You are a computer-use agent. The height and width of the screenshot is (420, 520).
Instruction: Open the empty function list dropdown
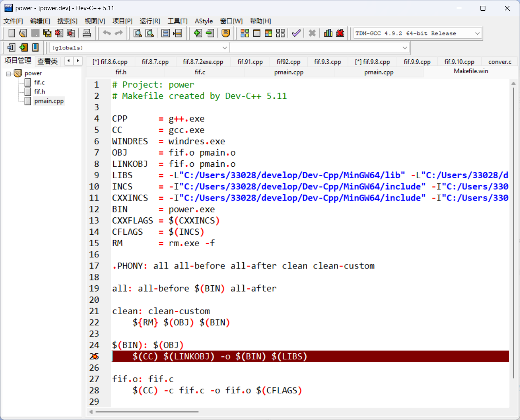[x=319, y=48]
